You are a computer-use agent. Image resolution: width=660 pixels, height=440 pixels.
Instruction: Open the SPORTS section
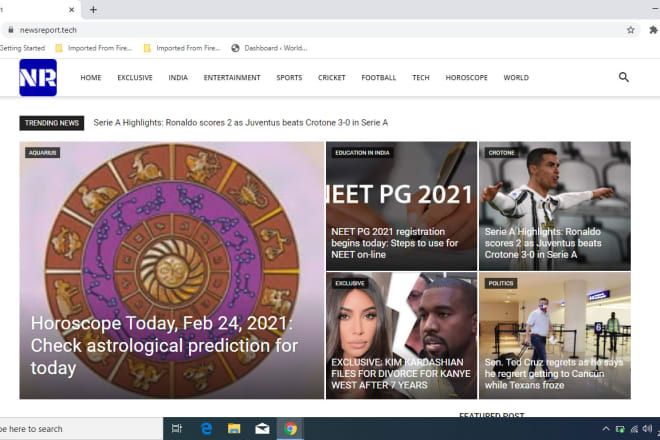pos(289,77)
